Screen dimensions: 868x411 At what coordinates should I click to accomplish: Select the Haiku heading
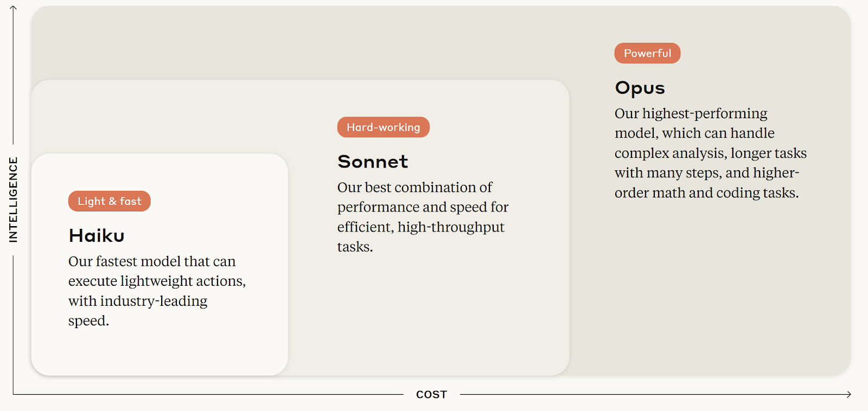click(97, 235)
